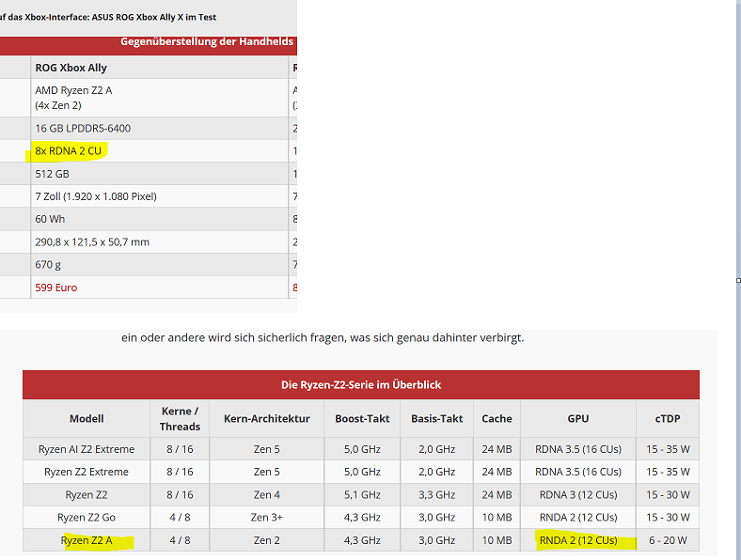741x560 pixels.
Task: Click 'RDNA 3 (12 CUs)' GPU cell
Action: [x=578, y=495]
